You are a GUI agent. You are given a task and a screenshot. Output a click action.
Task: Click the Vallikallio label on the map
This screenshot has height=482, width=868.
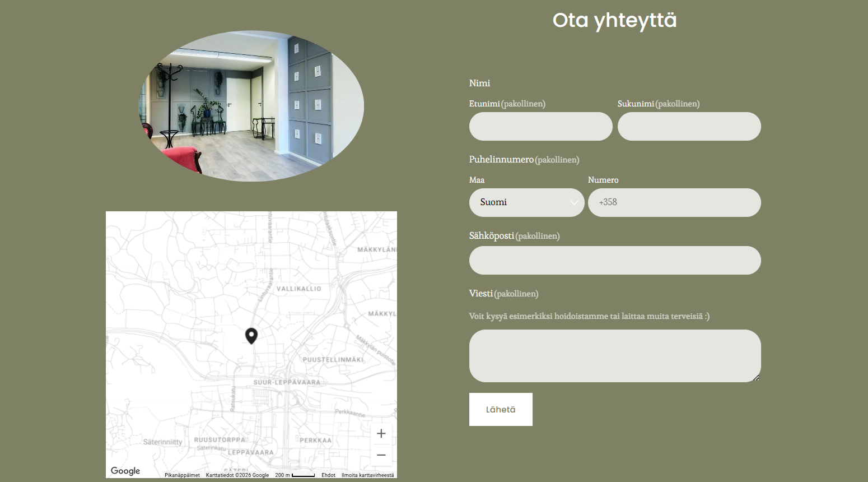tap(299, 289)
